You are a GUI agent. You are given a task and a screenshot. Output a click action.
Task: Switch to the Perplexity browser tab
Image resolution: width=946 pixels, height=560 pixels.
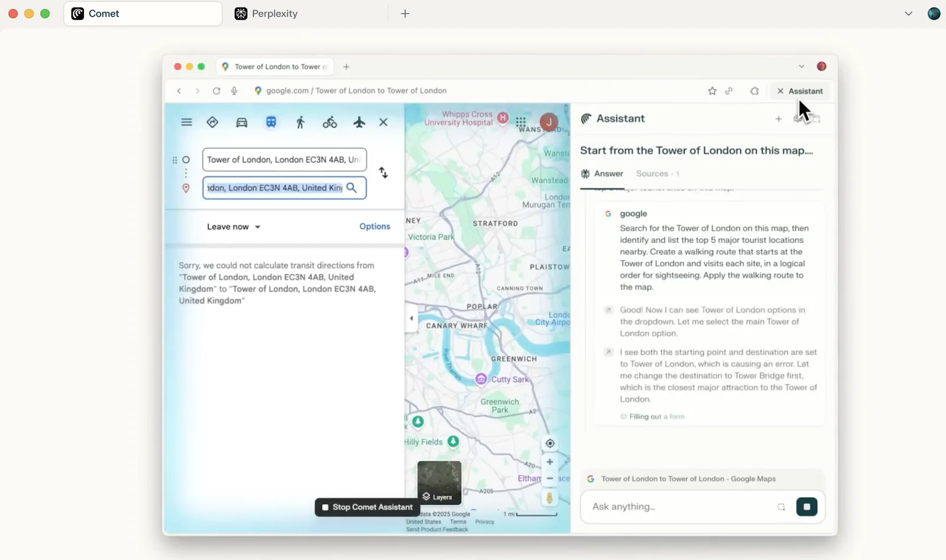pos(274,14)
